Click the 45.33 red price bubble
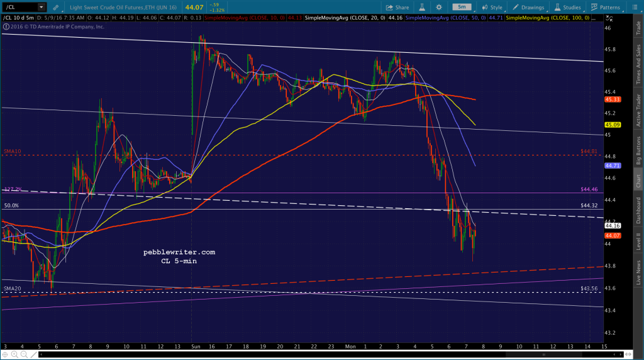The height and width of the screenshot is (360, 644). tap(613, 99)
